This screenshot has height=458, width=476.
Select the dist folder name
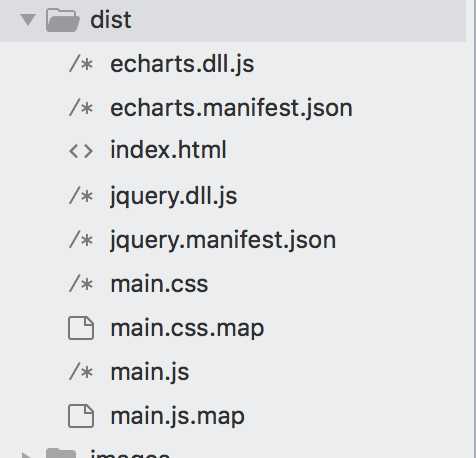pyautogui.click(x=111, y=20)
